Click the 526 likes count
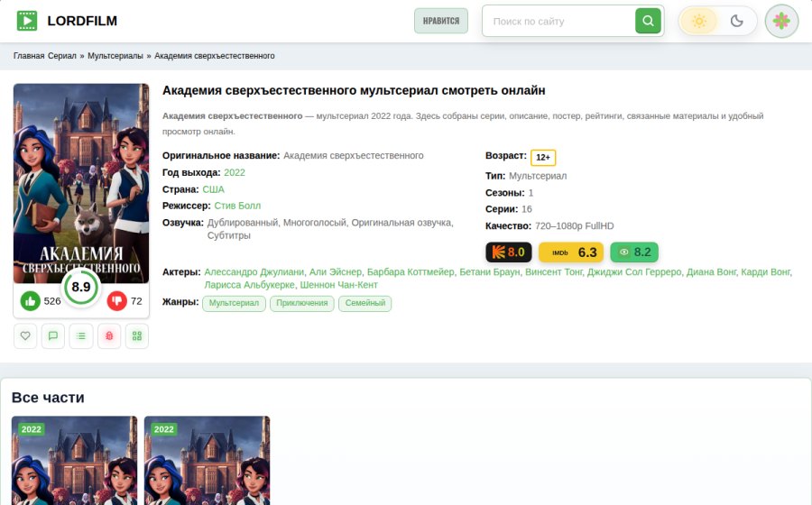The image size is (812, 505). click(x=52, y=300)
